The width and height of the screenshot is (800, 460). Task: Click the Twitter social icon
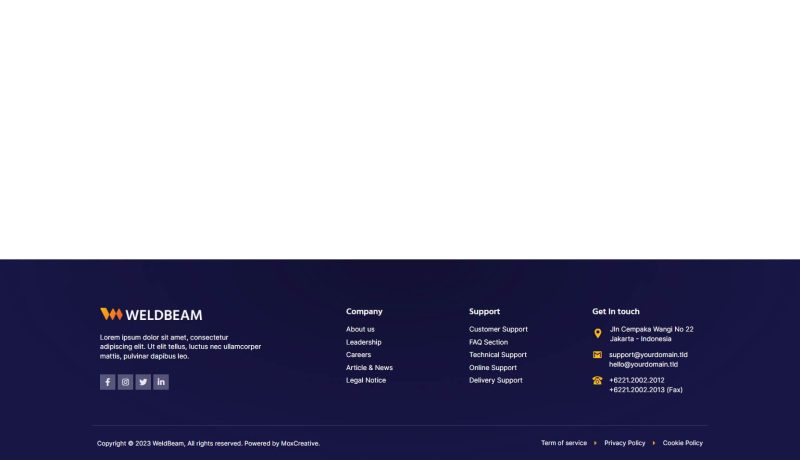point(143,382)
